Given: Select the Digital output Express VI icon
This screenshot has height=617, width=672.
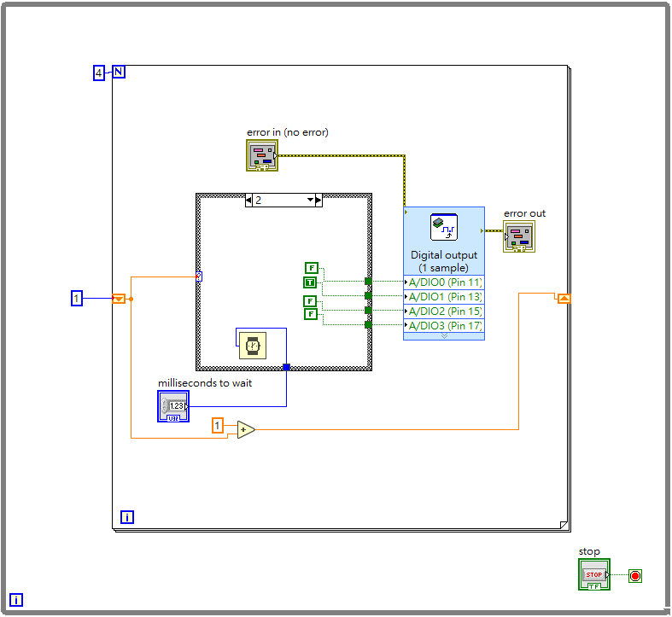Looking at the screenshot, I should coord(443,227).
